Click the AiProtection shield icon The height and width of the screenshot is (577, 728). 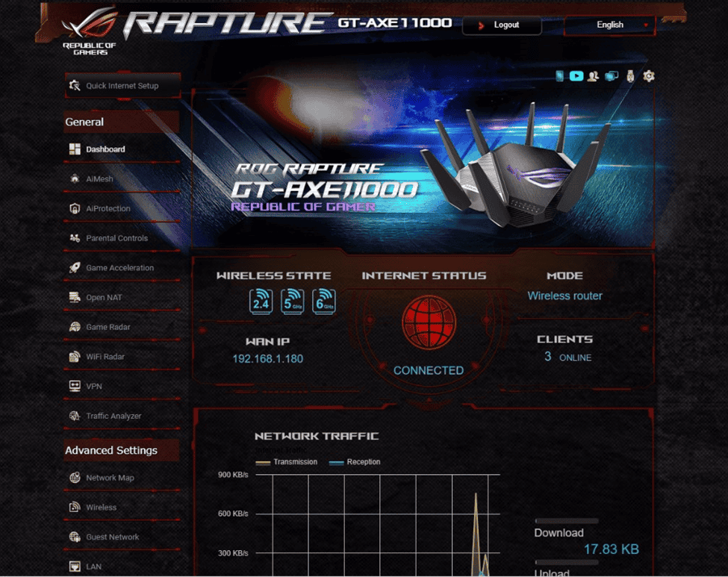click(75, 208)
